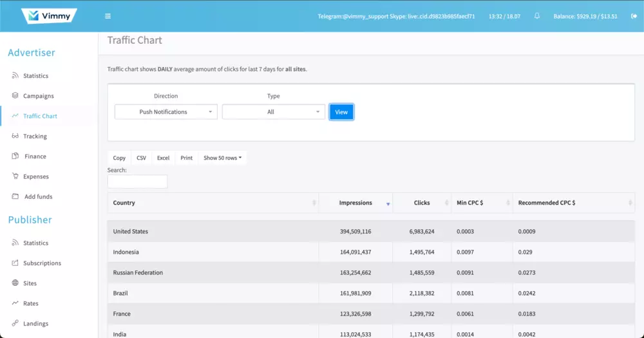Click the Impressions sort arrow

(388, 203)
